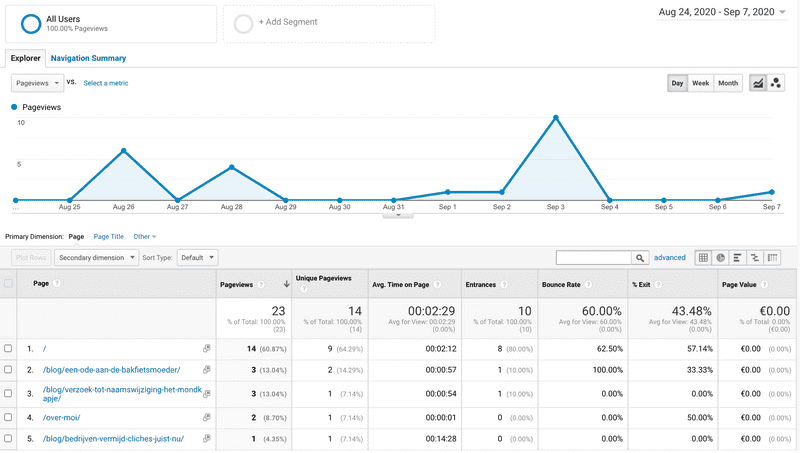Set graph interval to Month
This screenshot has height=453, width=800.
coord(728,83)
